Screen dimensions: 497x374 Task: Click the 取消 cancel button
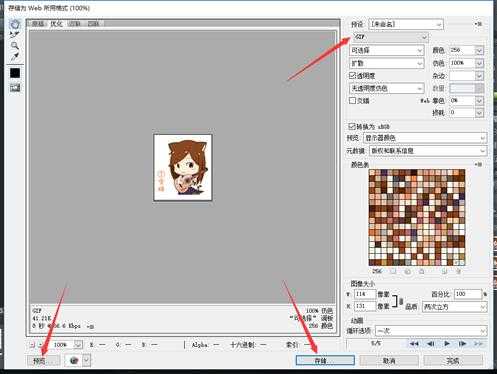[x=389, y=361]
